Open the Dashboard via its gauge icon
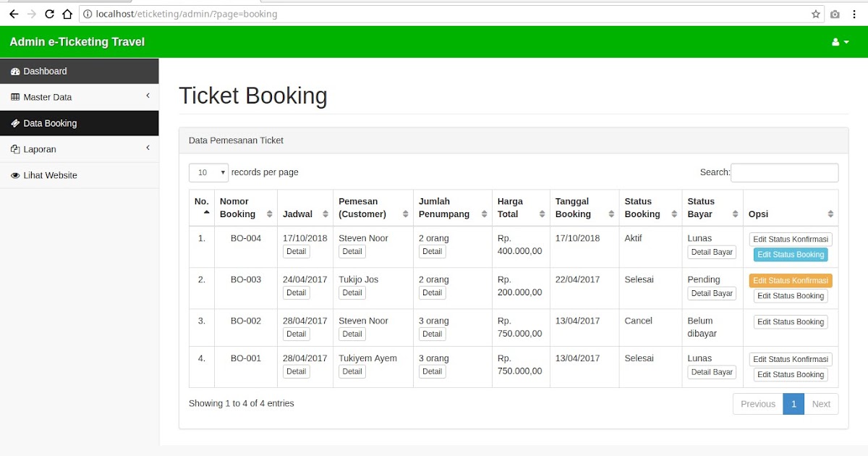 coord(15,71)
